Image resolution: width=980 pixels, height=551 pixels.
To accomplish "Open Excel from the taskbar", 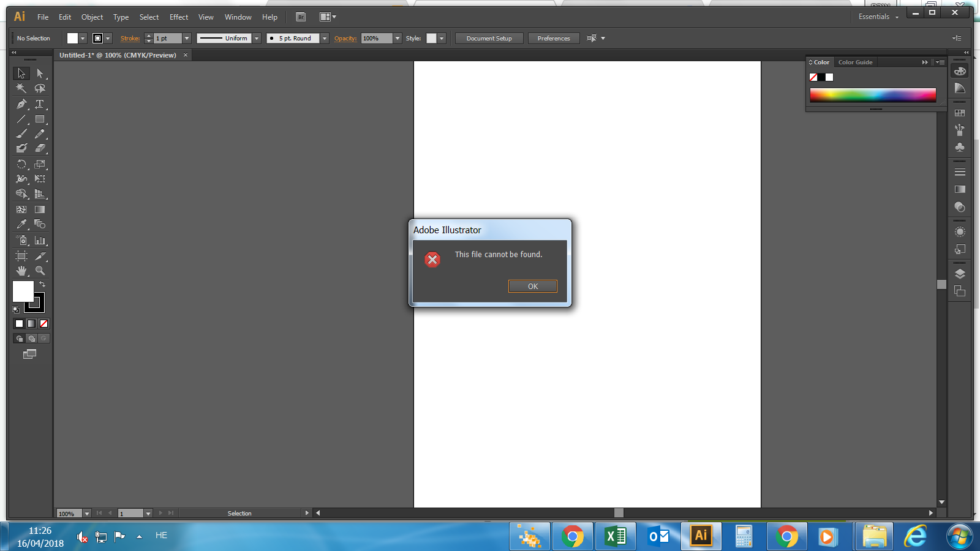I will point(616,537).
